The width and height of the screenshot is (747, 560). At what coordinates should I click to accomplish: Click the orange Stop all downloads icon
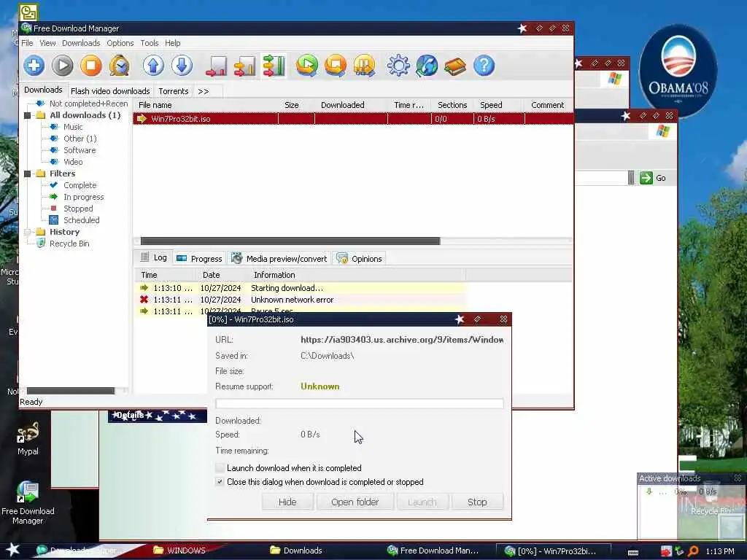[x=336, y=66]
